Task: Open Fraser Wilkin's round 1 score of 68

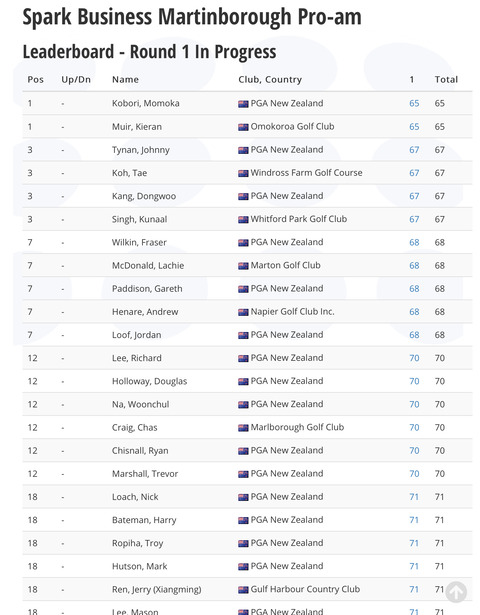Action: (x=414, y=242)
